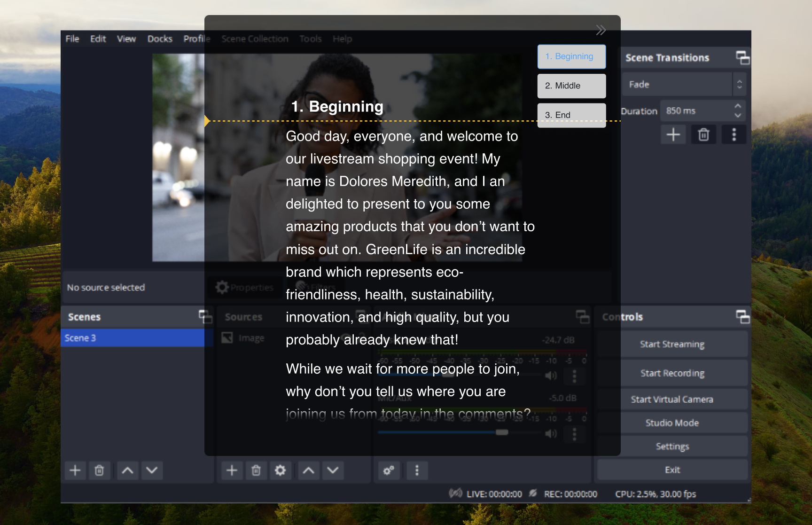Open the Edit menu

[98, 39]
